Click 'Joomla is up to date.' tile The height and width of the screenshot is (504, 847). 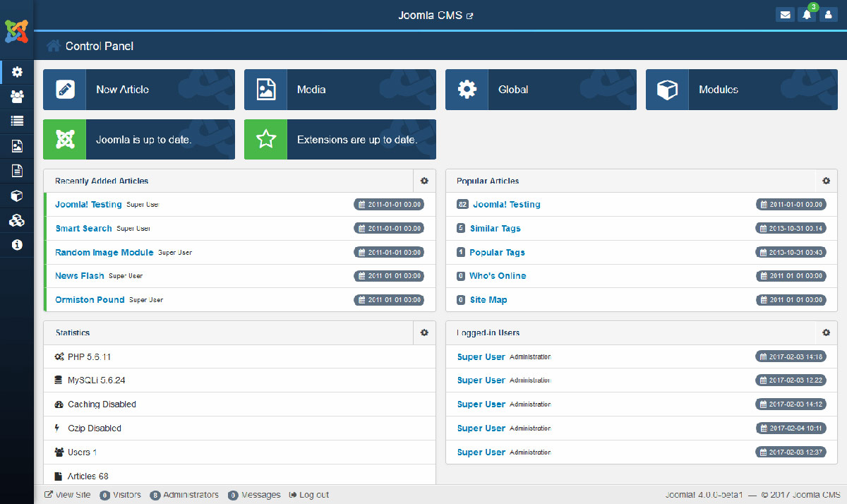point(139,140)
